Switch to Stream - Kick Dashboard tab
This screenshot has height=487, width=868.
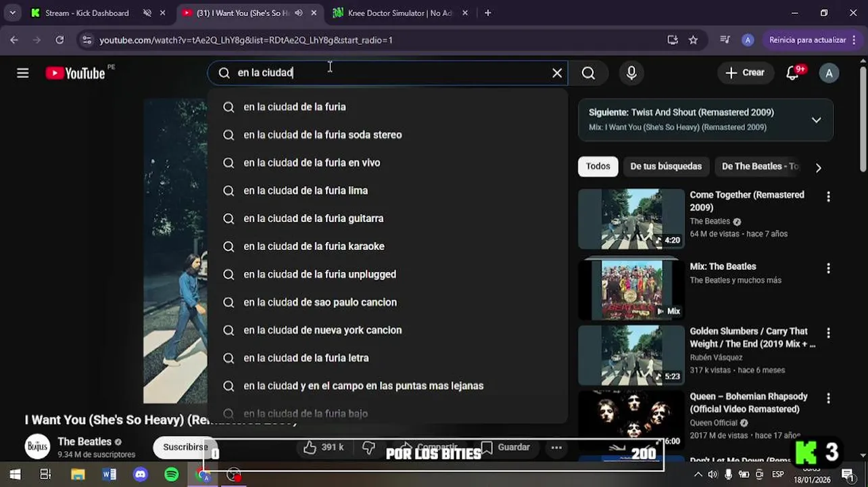tap(87, 13)
